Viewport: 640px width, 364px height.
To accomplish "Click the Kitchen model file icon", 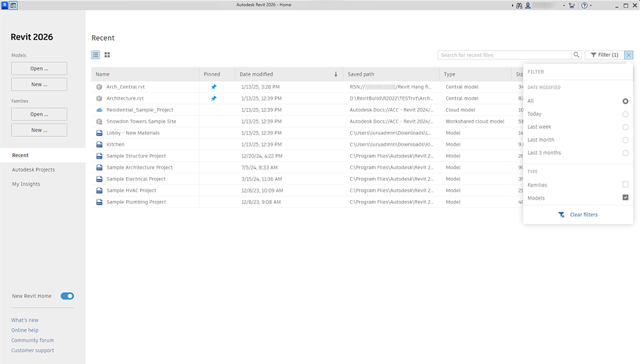I will pyautogui.click(x=99, y=145).
